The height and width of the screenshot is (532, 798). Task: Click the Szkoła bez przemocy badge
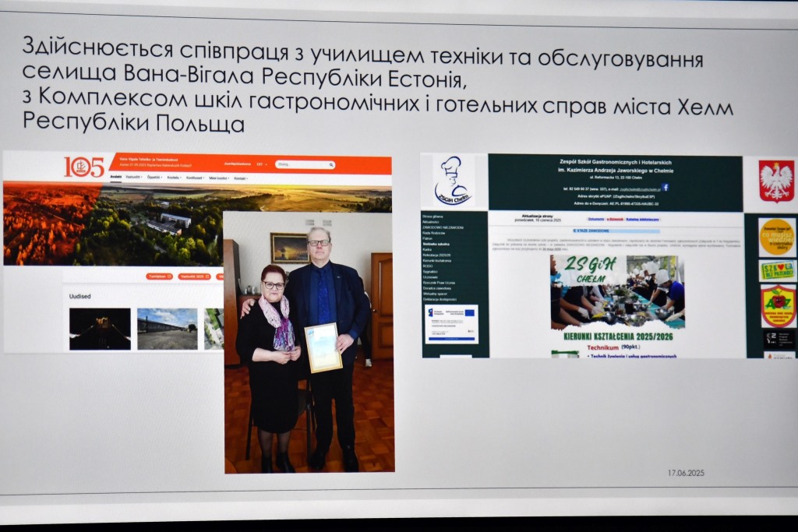777,271
